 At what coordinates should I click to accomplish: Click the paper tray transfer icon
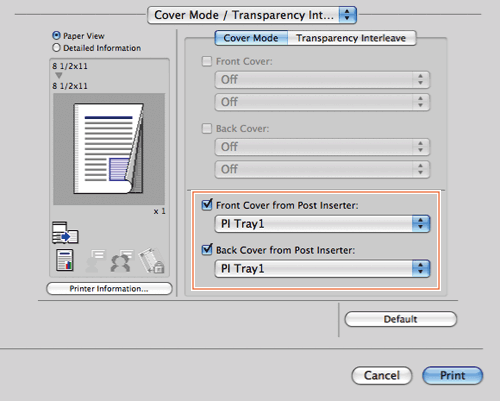click(65, 232)
